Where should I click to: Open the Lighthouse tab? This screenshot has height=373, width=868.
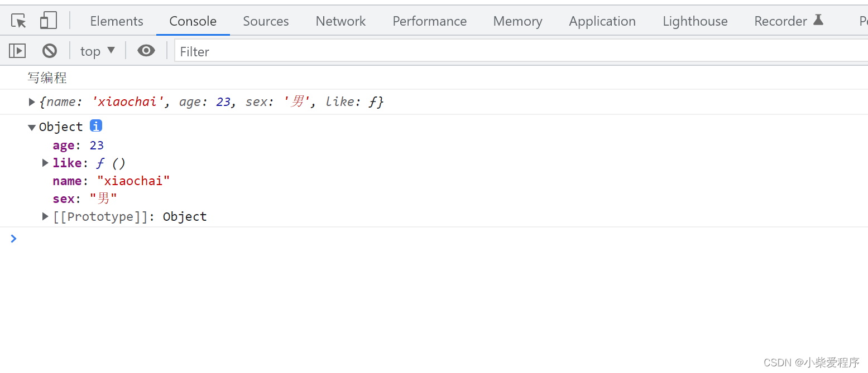pos(695,21)
